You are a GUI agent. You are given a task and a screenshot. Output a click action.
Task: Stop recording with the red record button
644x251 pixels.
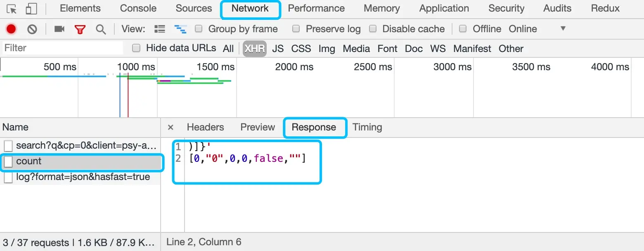pos(11,29)
